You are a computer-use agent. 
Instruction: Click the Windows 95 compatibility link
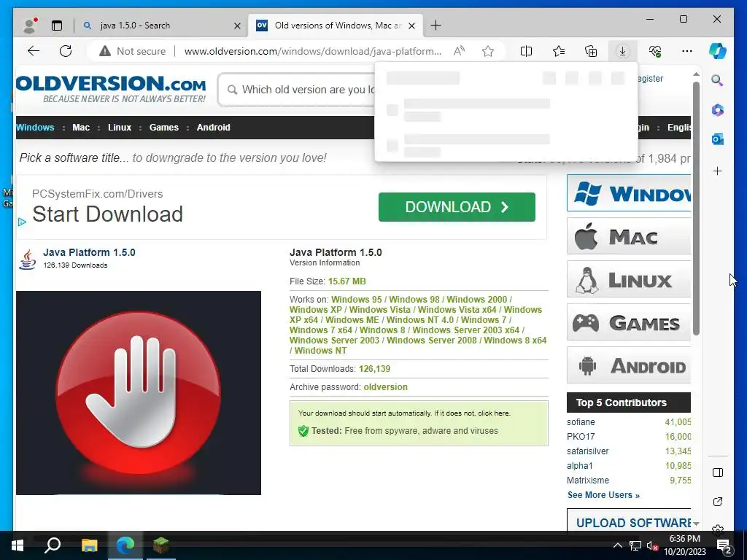pos(356,300)
